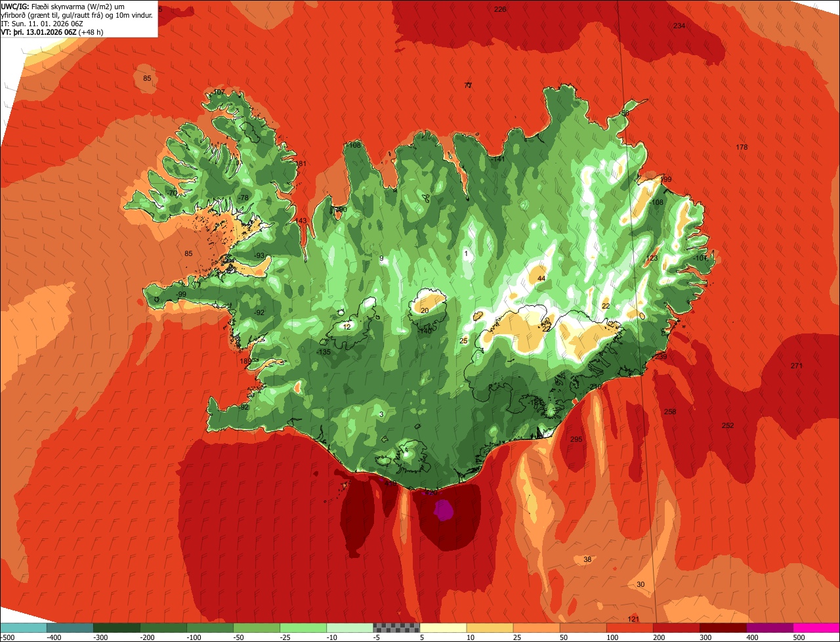840x642 pixels.
Task: Click the value -135 on the map
Action: (x=324, y=352)
